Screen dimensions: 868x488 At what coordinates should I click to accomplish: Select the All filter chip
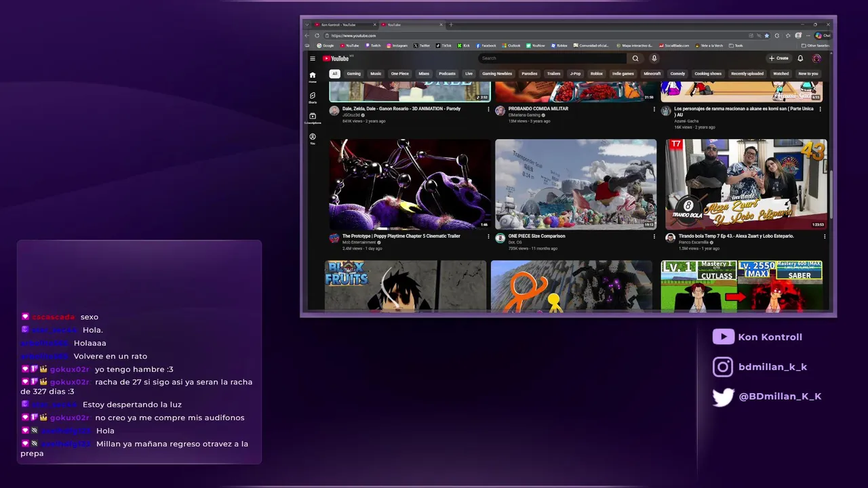[334, 73]
